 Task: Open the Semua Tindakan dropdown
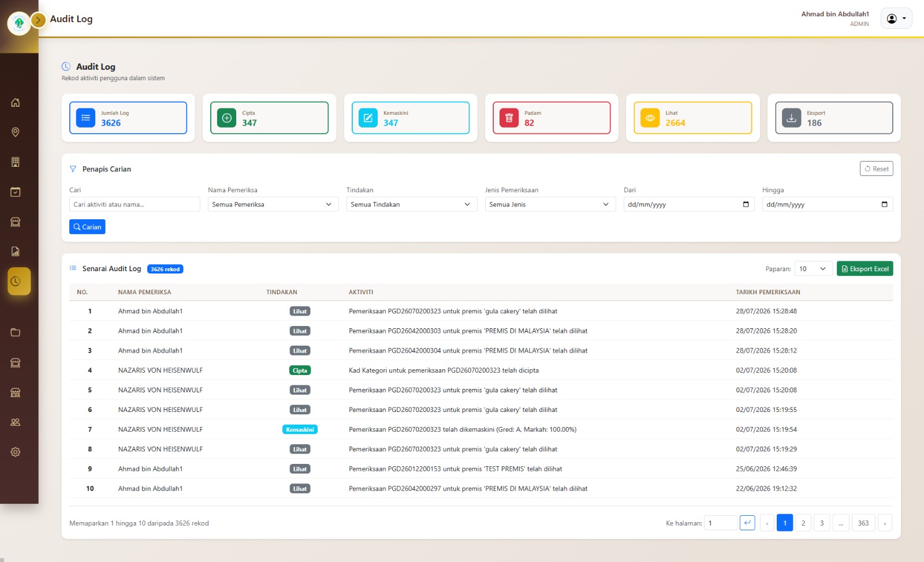tap(412, 204)
